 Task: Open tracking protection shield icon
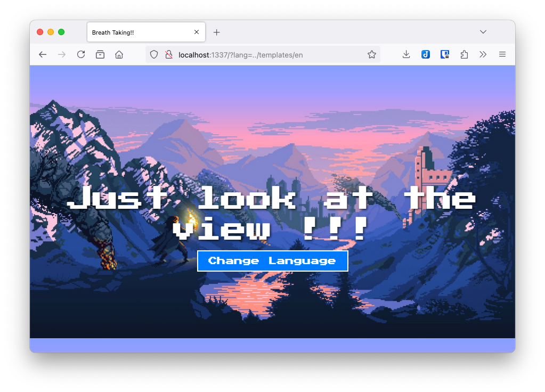point(154,54)
